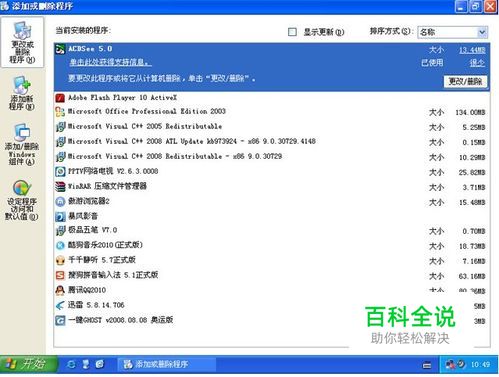Select Adobe Flash Player 10 ActiveX entry
The image size is (499, 377).
272,98
